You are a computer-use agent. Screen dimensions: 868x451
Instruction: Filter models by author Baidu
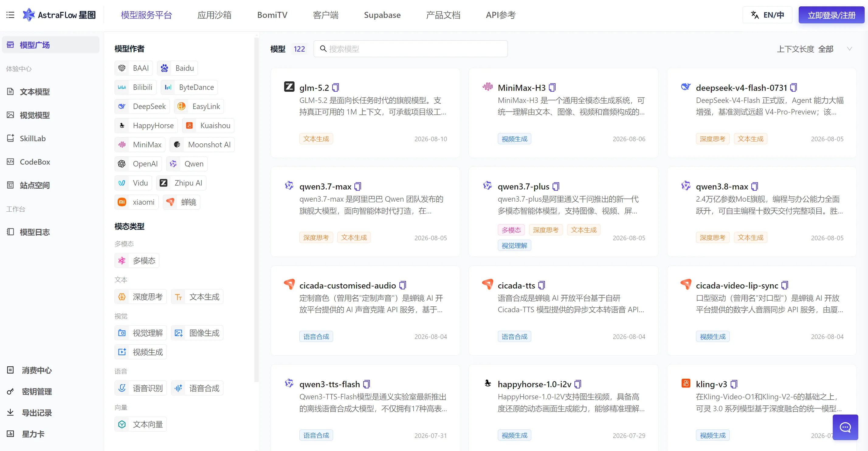(177, 68)
